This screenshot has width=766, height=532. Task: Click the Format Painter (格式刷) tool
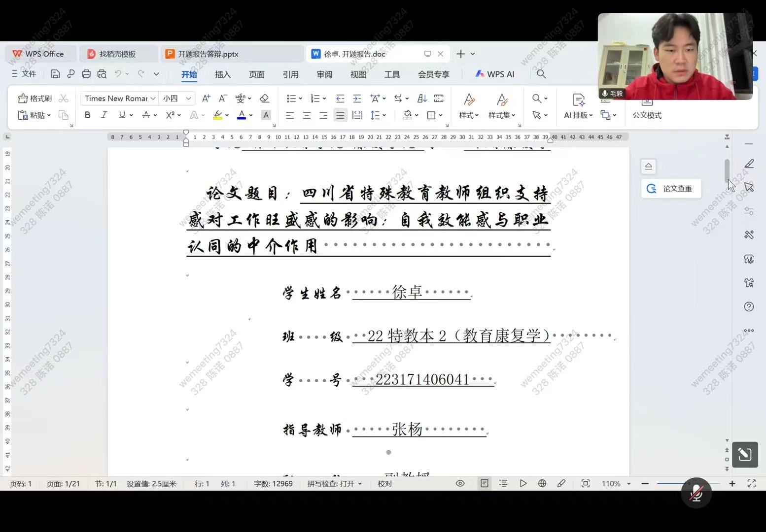tap(35, 99)
